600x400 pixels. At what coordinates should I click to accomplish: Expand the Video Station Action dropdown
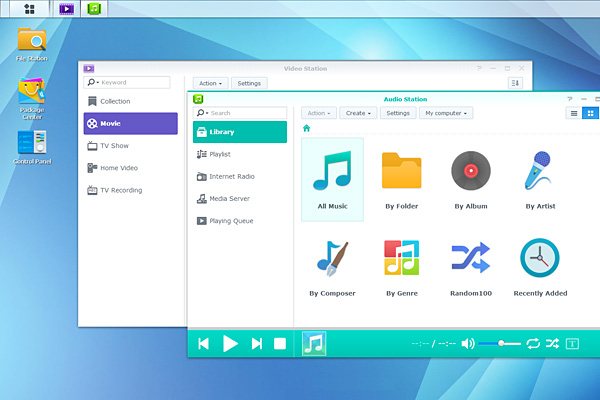211,83
